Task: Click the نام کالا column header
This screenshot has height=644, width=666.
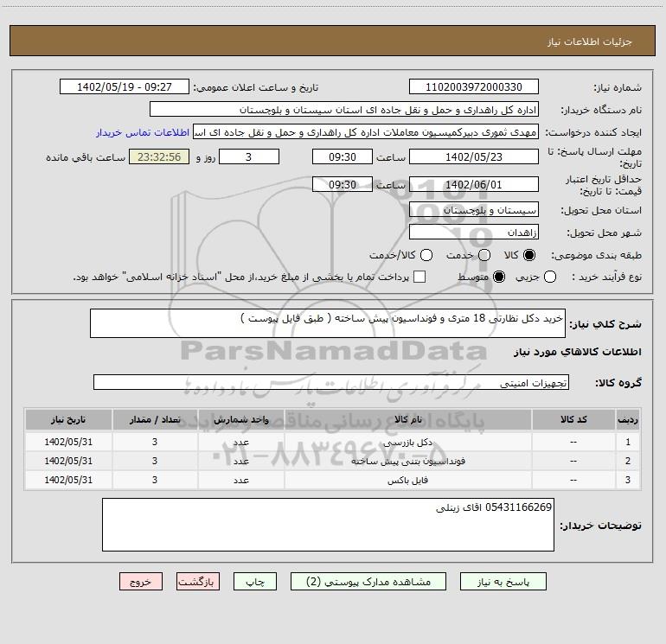Action: click(x=407, y=419)
